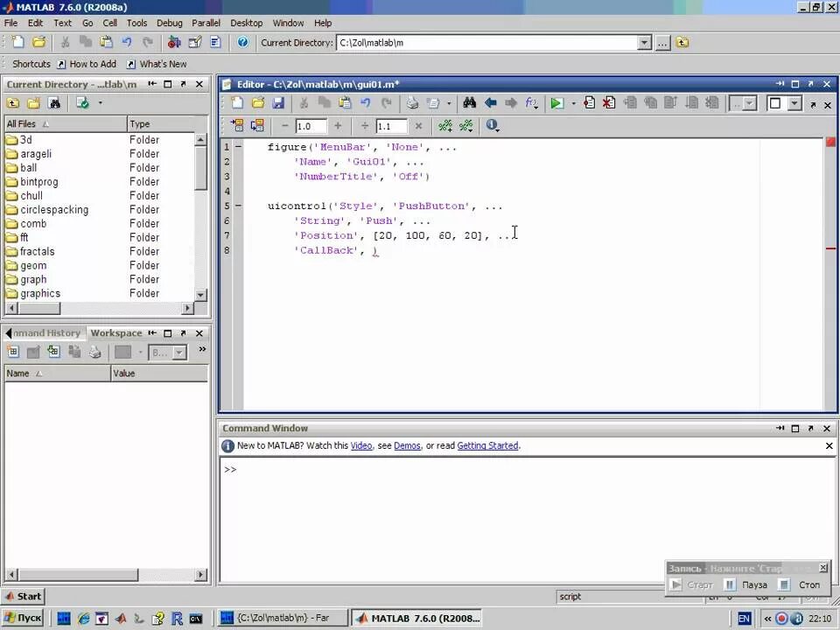Screen dimensions: 840x630
Task: Run gui01.m with the green play icon
Action: tap(557, 103)
